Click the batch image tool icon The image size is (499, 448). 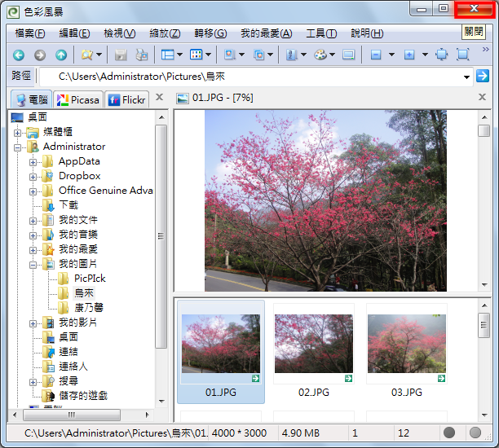tap(258, 55)
